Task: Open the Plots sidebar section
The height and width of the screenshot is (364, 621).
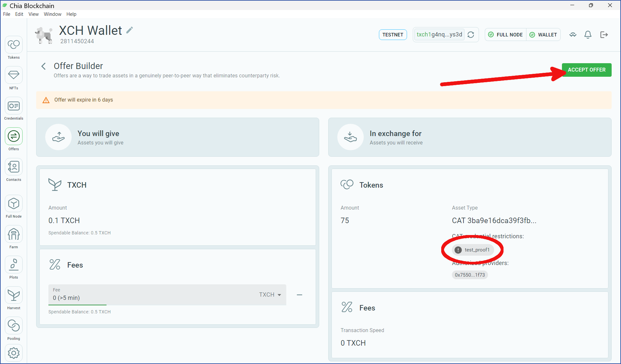Action: (x=14, y=268)
